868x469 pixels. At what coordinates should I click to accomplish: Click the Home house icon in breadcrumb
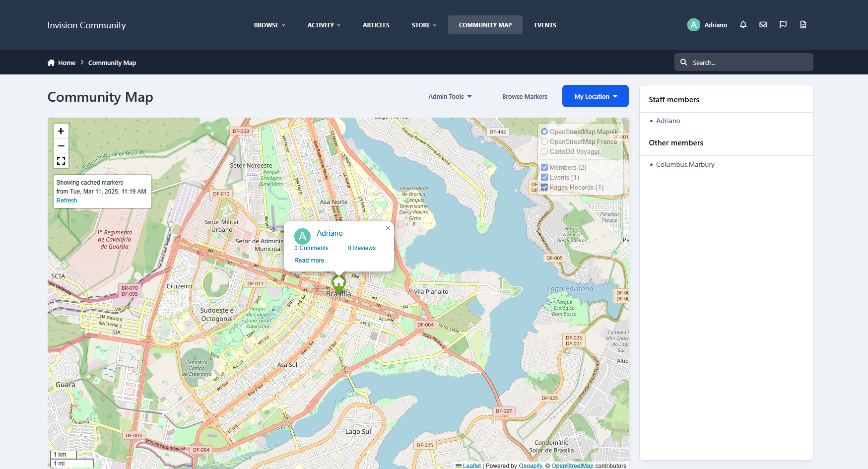tap(51, 63)
